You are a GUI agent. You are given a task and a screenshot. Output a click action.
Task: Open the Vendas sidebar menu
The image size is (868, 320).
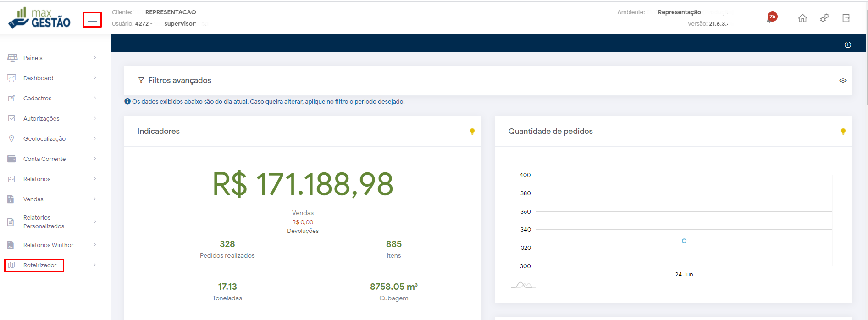[33, 199]
